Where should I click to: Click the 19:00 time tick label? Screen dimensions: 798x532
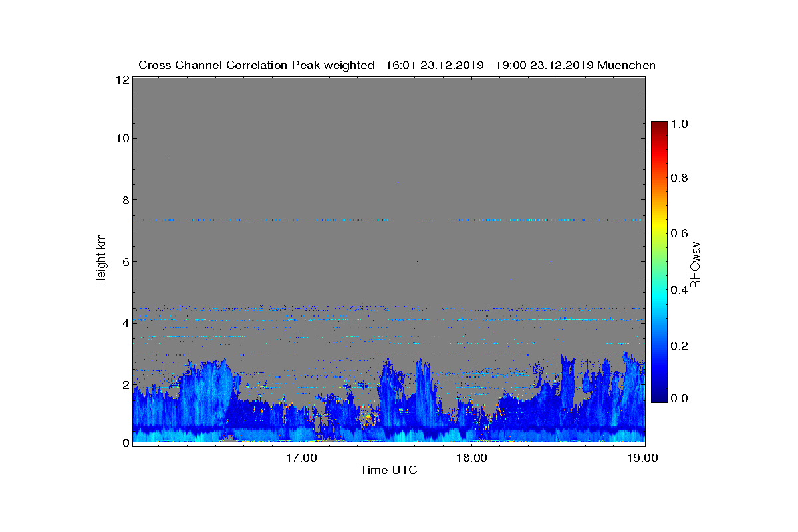click(644, 458)
